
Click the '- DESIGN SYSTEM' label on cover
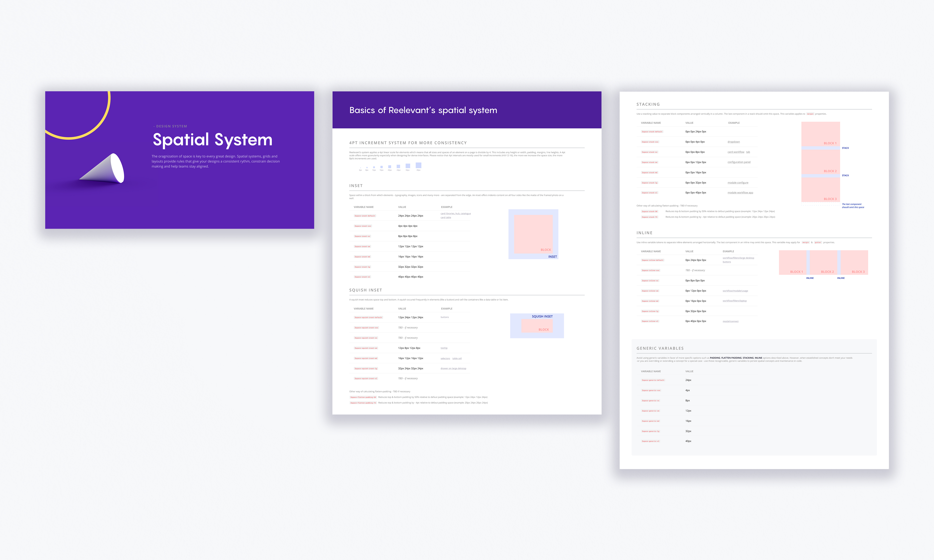click(170, 126)
